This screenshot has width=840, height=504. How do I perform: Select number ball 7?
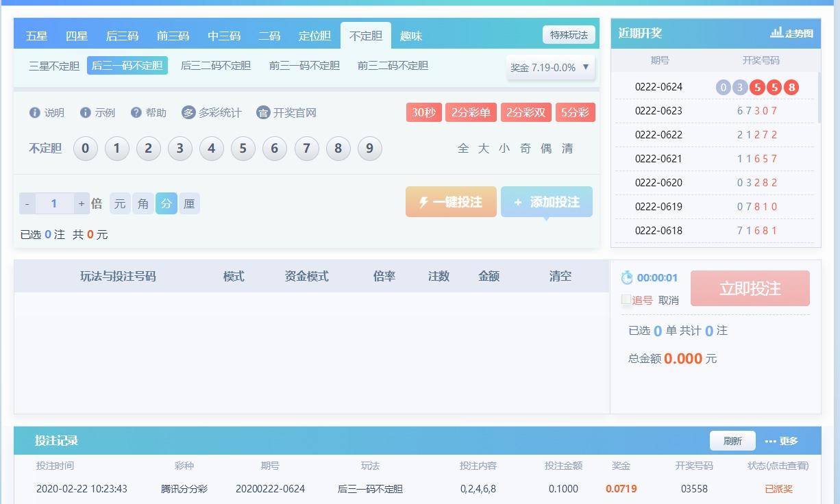307,149
